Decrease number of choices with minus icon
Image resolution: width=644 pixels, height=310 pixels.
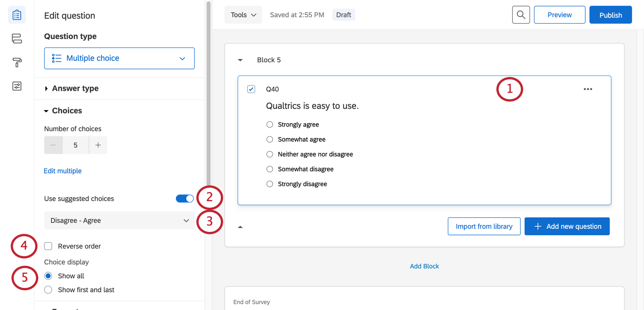53,145
